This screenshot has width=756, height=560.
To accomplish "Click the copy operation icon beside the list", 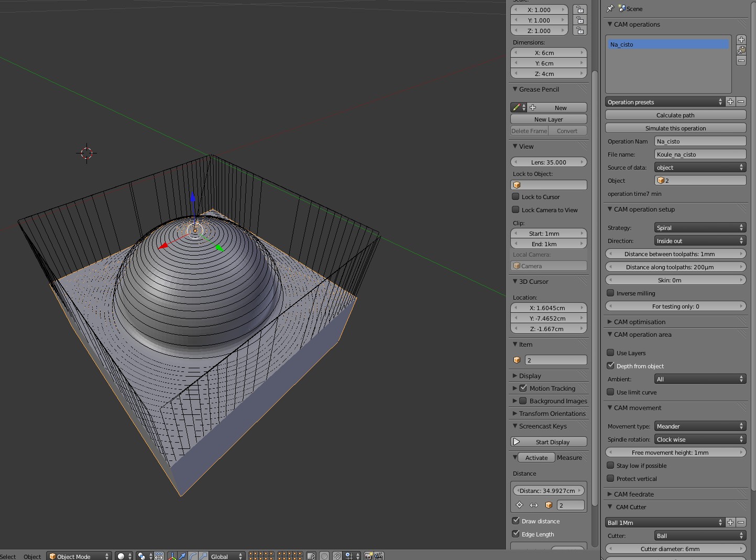I will point(741,50).
